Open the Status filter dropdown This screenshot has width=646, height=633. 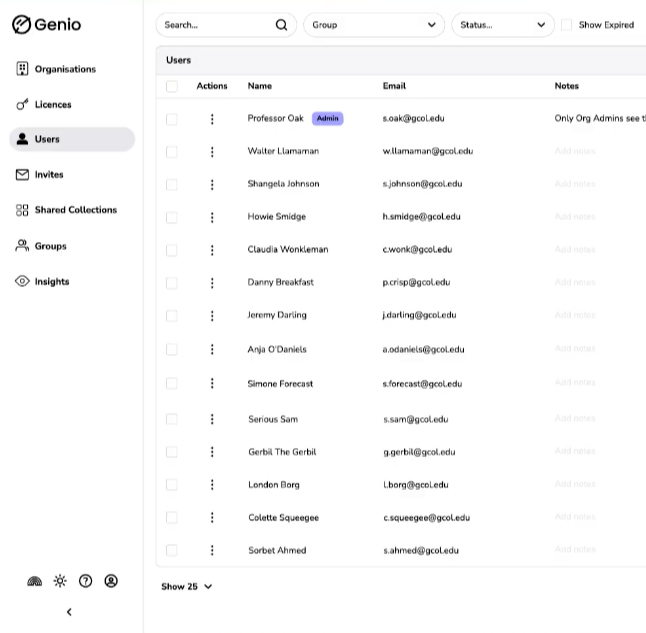pos(503,25)
